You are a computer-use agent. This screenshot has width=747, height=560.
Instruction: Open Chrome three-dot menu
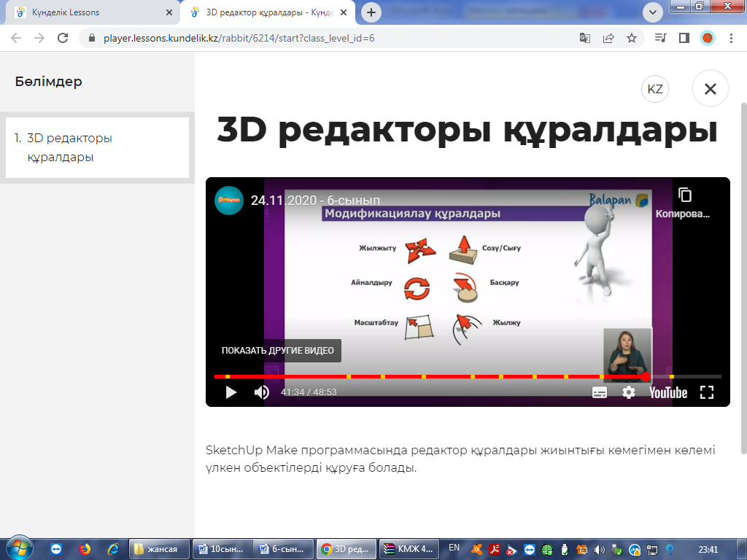(x=731, y=38)
